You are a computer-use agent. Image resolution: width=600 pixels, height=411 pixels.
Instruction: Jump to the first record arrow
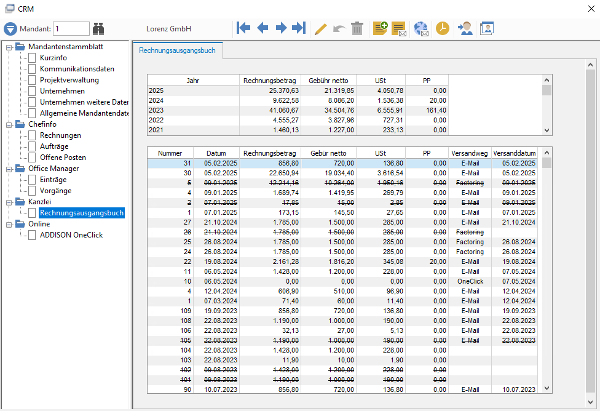pos(243,28)
